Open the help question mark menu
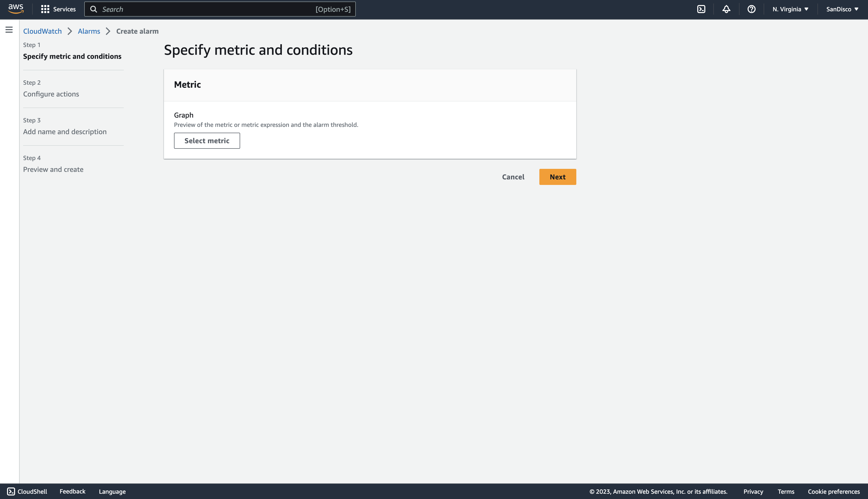The height and width of the screenshot is (499, 868). (x=751, y=9)
